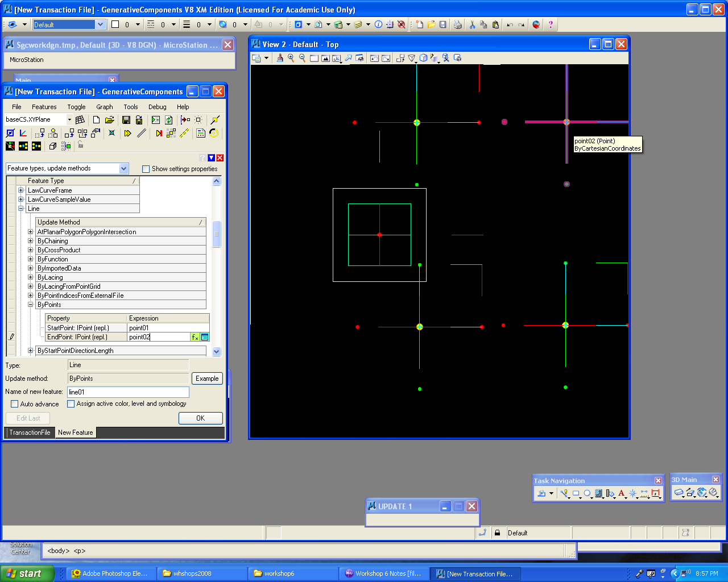Open the Features menu
The width and height of the screenshot is (728, 582).
point(44,107)
